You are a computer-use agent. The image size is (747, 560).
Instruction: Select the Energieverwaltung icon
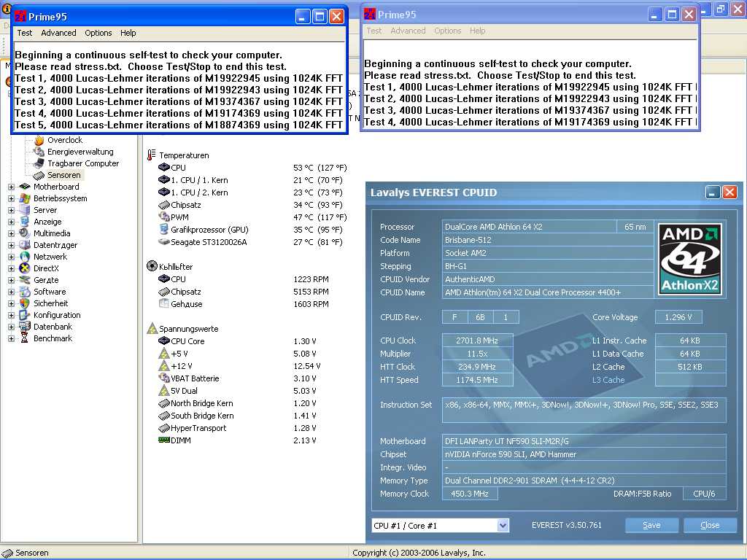point(39,152)
